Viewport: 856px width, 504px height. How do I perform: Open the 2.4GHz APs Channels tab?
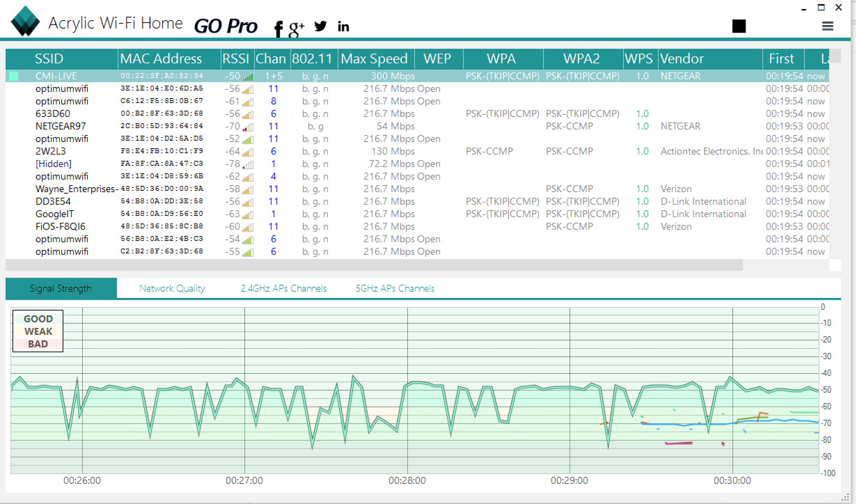[283, 288]
